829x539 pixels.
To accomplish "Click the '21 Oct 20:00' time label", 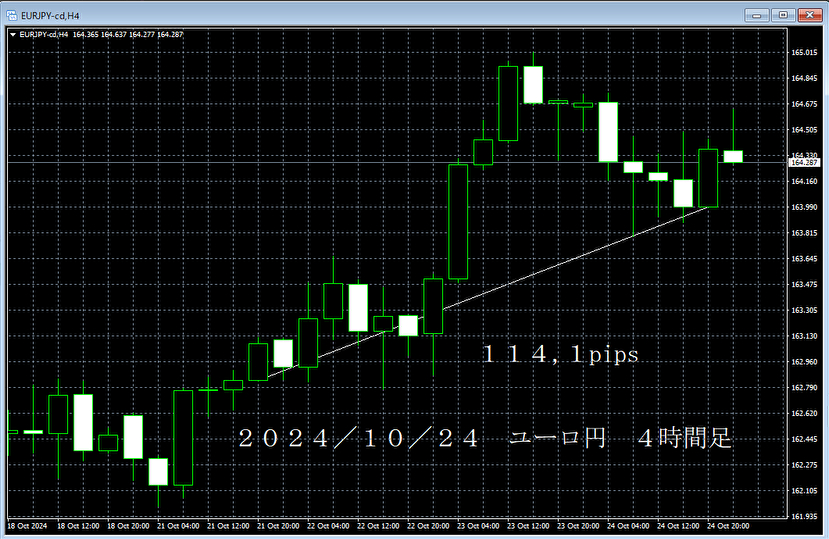I will 278,526.
